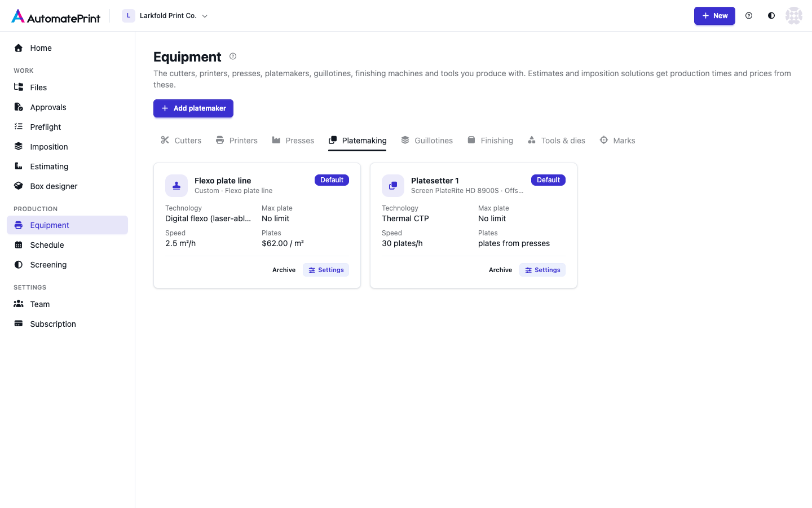Toggle the dark/light theme icon
812x508 pixels.
pos(771,16)
